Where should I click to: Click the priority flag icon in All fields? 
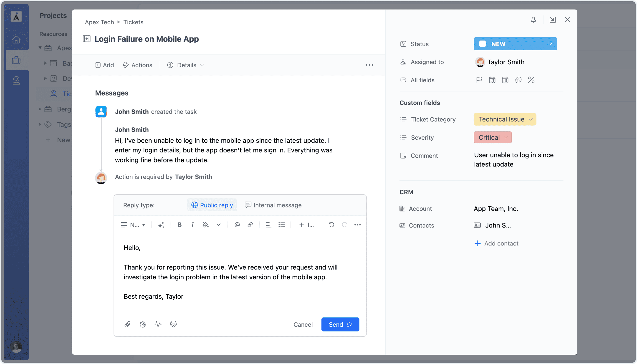(479, 80)
